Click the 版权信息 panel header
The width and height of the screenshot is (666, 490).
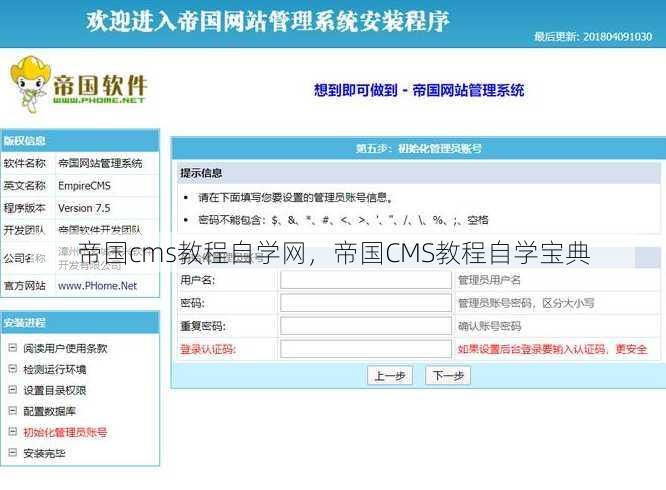[x=80, y=141]
